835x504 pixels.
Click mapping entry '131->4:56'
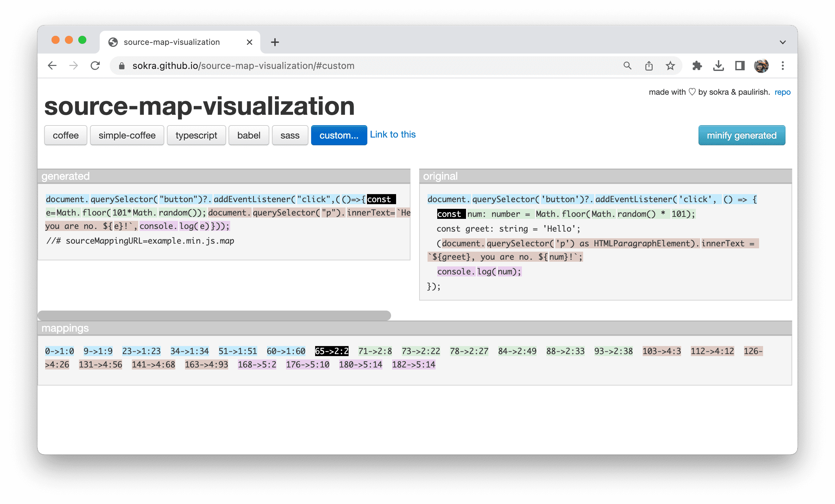tap(100, 364)
